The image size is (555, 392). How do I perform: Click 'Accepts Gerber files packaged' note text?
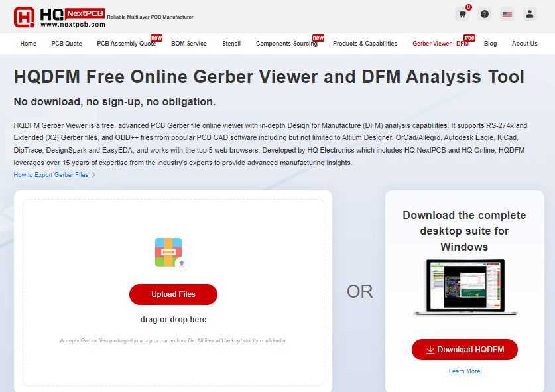click(x=173, y=341)
